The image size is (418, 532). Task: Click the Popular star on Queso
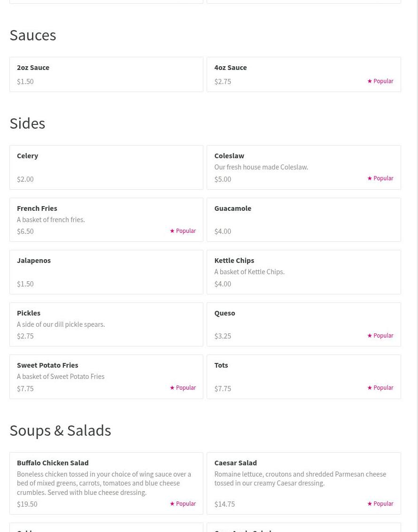(x=370, y=336)
